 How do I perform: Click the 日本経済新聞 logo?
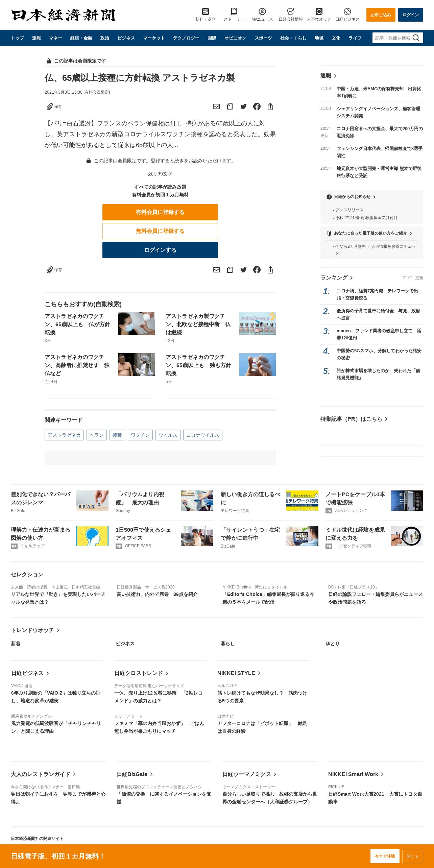63,15
